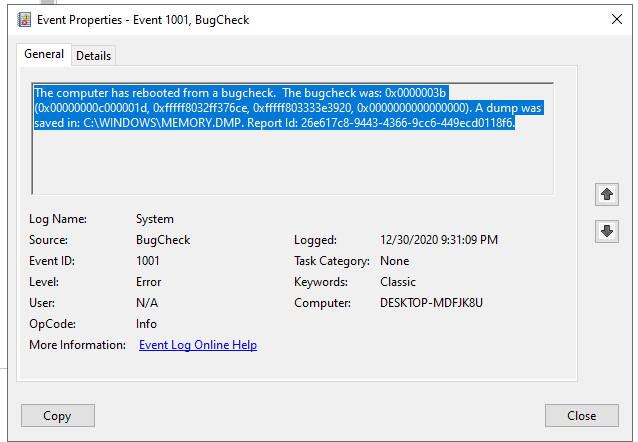Click the Log Name value System
The height and width of the screenshot is (442, 638).
[155, 219]
